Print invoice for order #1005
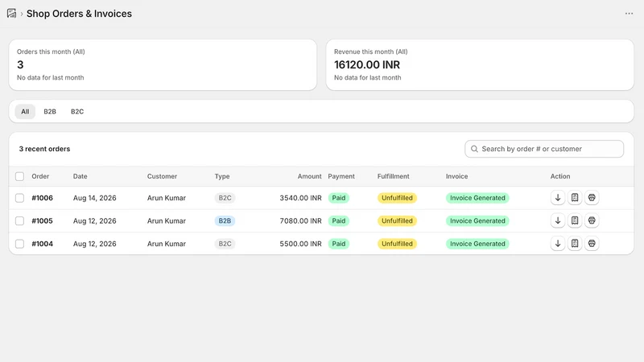644x362 pixels. click(x=592, y=220)
